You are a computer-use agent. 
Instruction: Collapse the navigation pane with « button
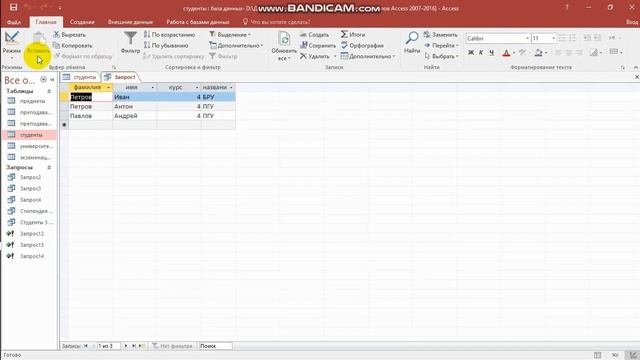(x=52, y=80)
